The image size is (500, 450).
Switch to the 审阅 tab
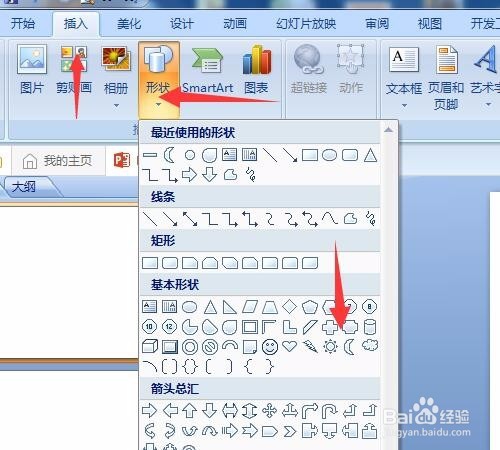tap(377, 24)
